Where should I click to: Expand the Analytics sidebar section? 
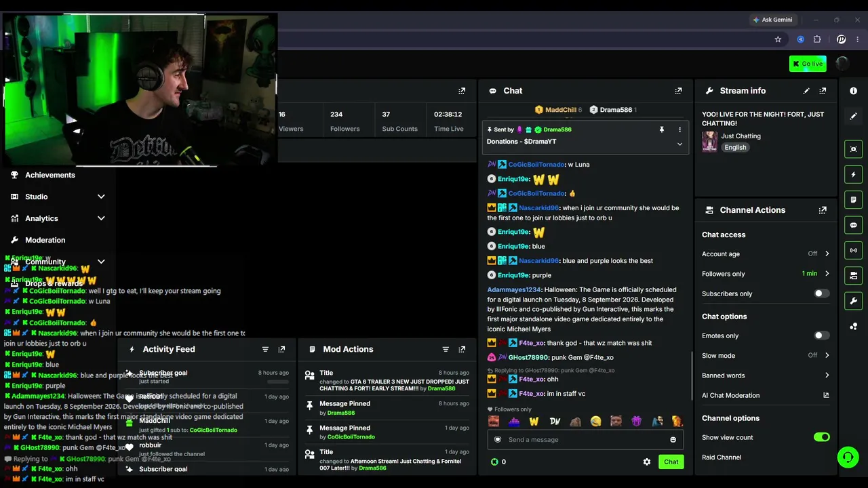[101, 218]
